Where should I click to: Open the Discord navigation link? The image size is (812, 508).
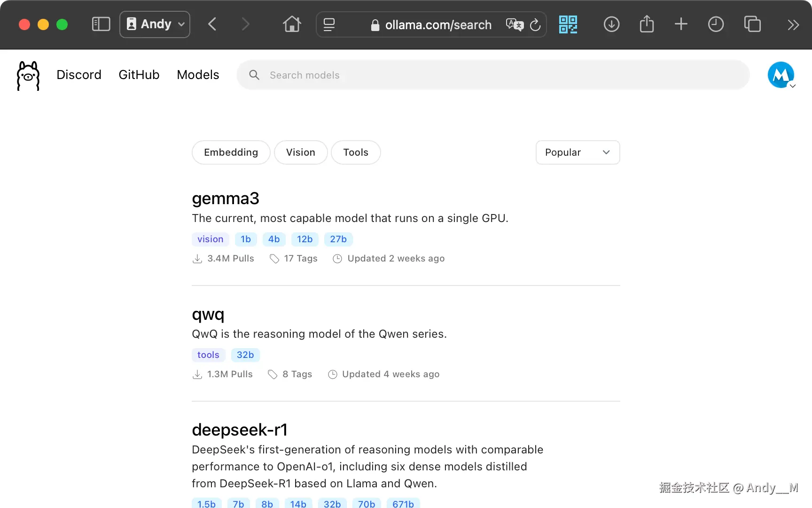(79, 75)
